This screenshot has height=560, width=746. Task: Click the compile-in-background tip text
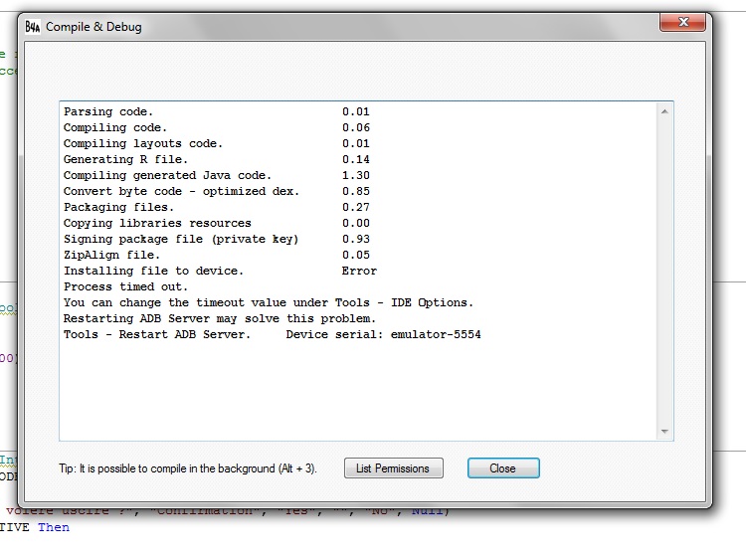point(188,468)
